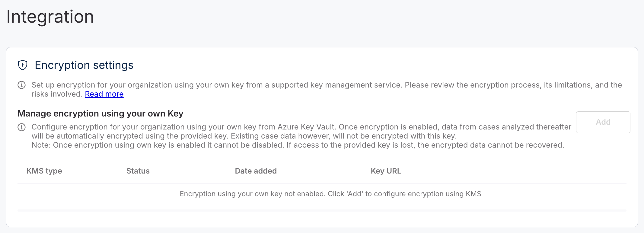
Task: Click the info icon beside 'Configure encryption'
Action: (21, 127)
